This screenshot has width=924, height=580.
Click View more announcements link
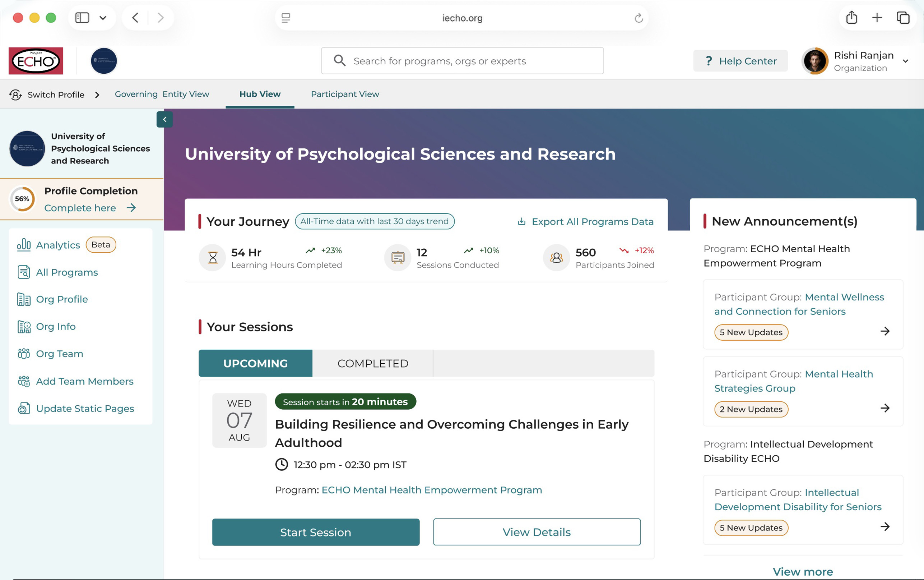coord(803,572)
